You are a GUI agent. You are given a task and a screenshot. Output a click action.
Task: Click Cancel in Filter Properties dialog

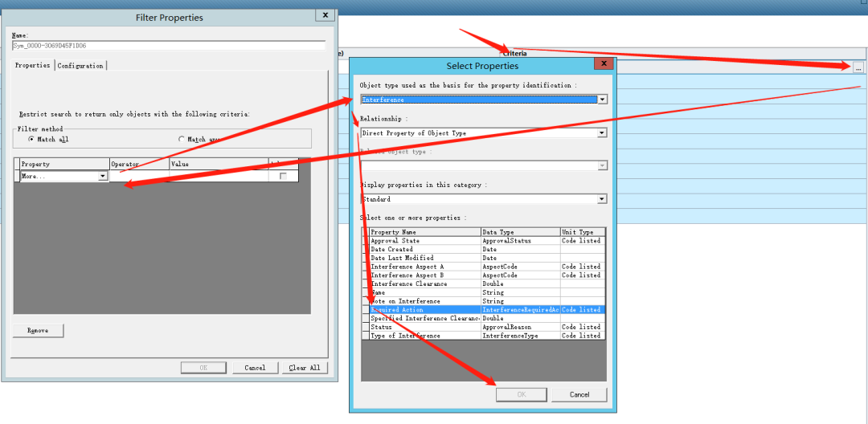255,368
